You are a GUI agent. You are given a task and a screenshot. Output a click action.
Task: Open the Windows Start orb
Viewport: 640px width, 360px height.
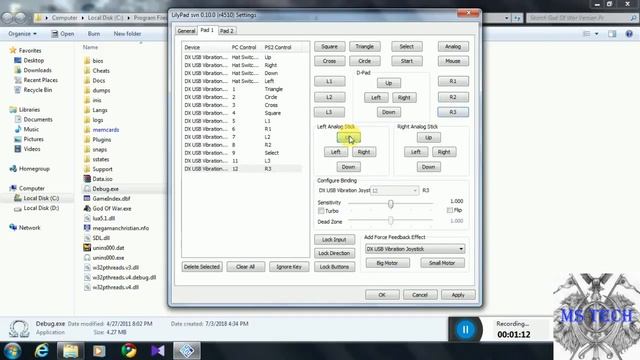pyautogui.click(x=12, y=351)
